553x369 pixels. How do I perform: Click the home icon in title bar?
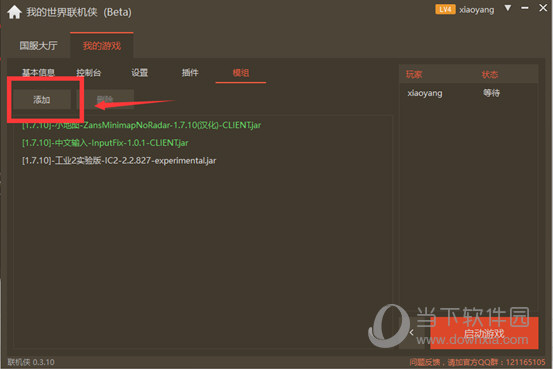click(14, 12)
